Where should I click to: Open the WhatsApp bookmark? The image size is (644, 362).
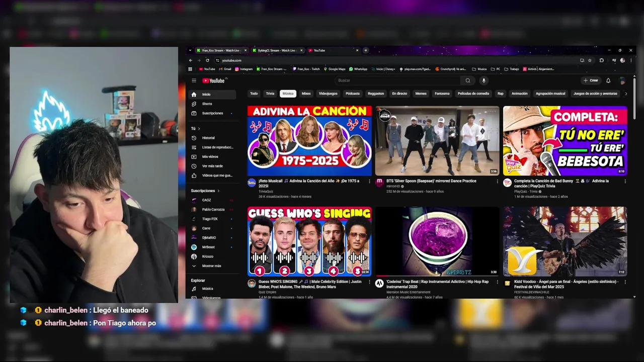point(358,69)
